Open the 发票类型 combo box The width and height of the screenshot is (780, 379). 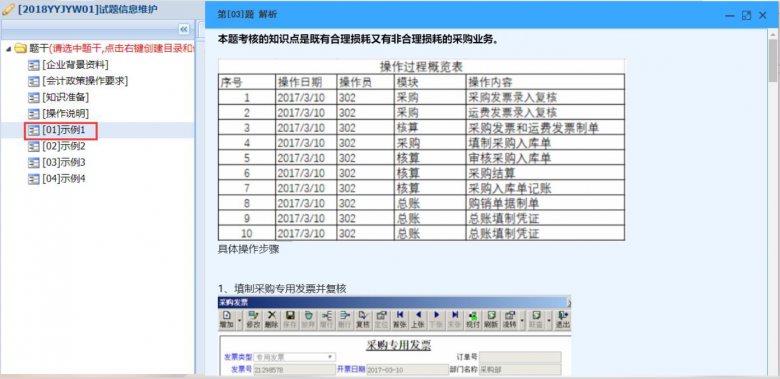tap(294, 357)
